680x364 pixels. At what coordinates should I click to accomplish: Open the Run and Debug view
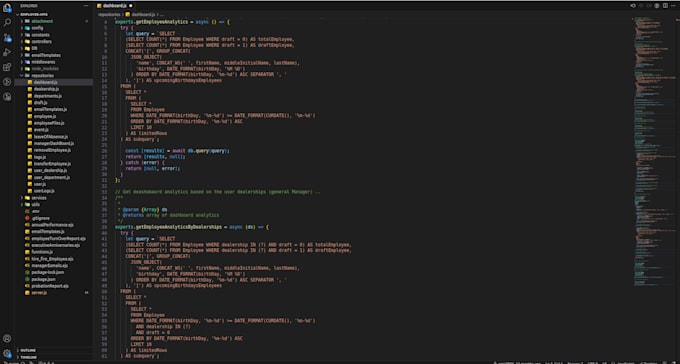(x=7, y=52)
